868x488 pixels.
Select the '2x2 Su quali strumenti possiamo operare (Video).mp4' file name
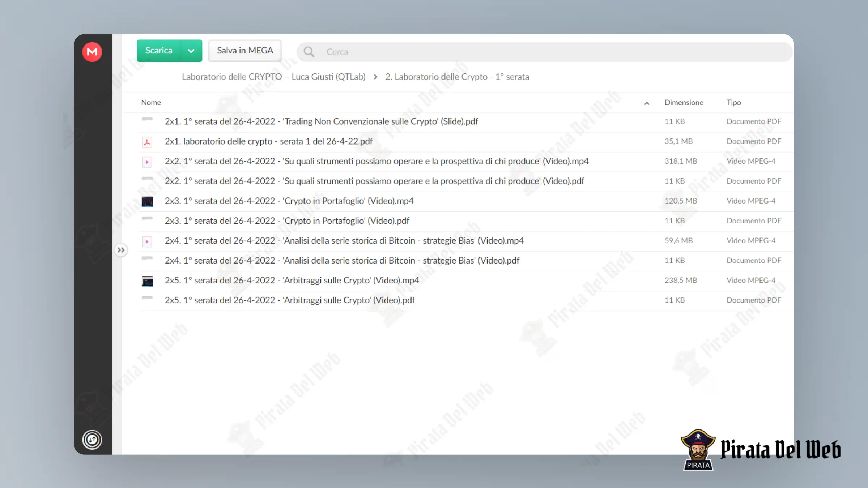376,161
